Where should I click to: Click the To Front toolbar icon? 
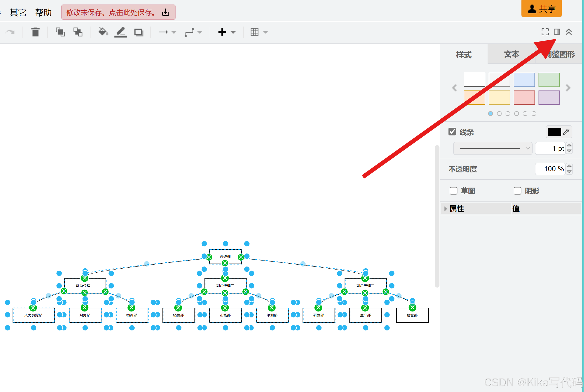point(60,32)
